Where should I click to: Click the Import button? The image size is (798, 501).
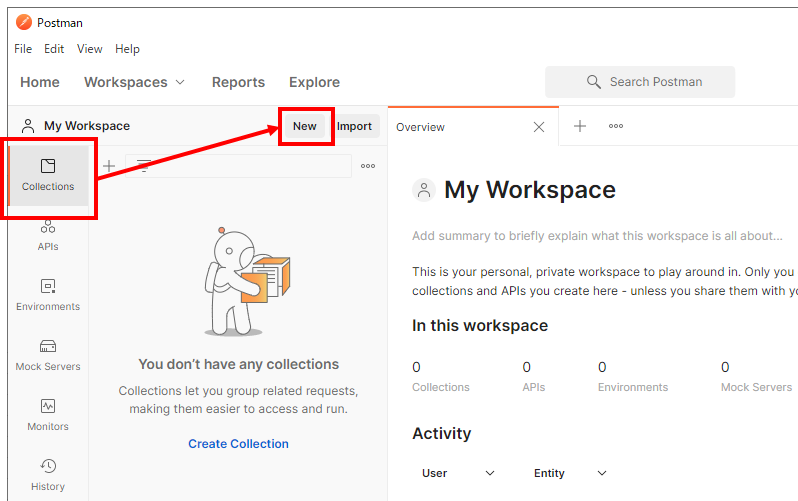[354, 126]
